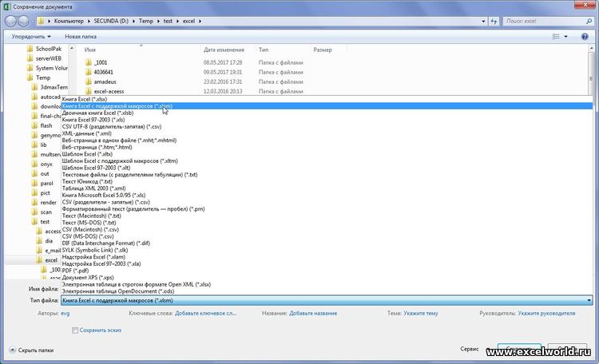
Task: Choose Шаблон Excel (*.xltx) option
Action: [327, 154]
